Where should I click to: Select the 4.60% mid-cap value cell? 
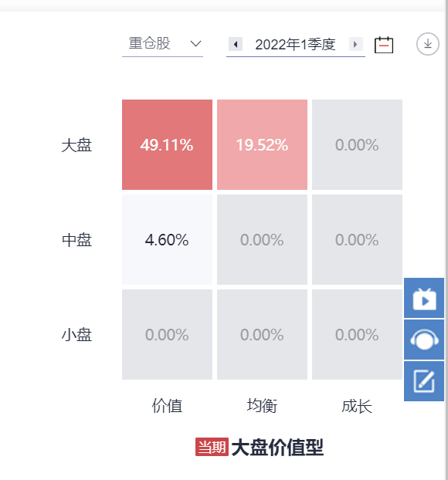[167, 239]
